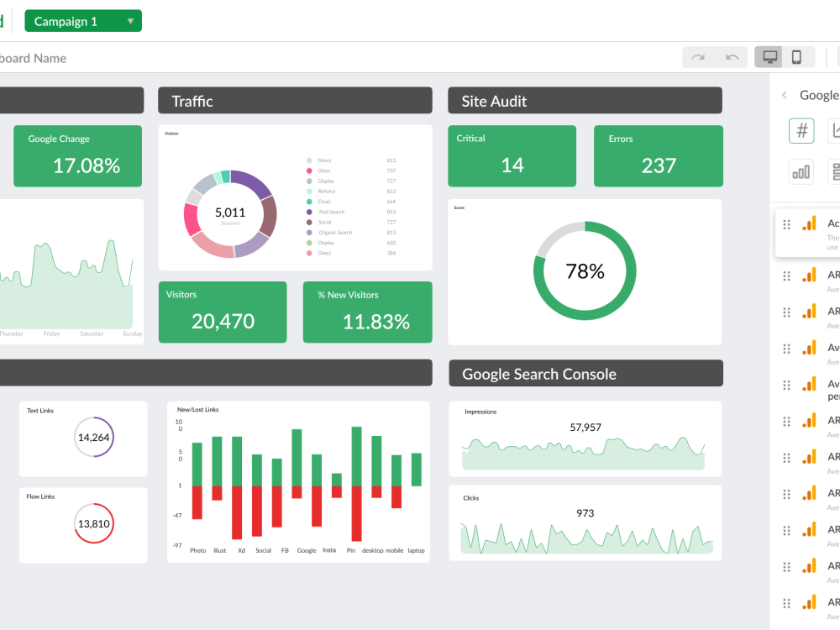Click the teal Email legend dot
Viewport: 840px width, 630px height.
[x=309, y=202]
